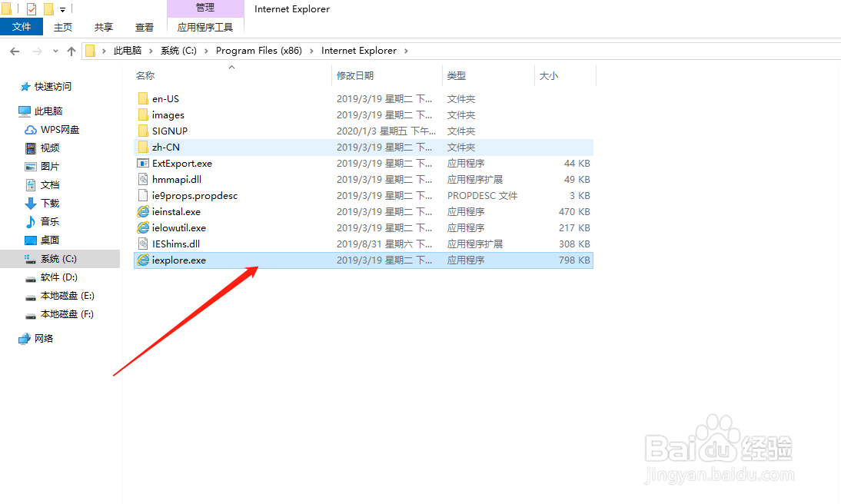
Task: Select the ExtExport.exe file icon
Action: 143,163
